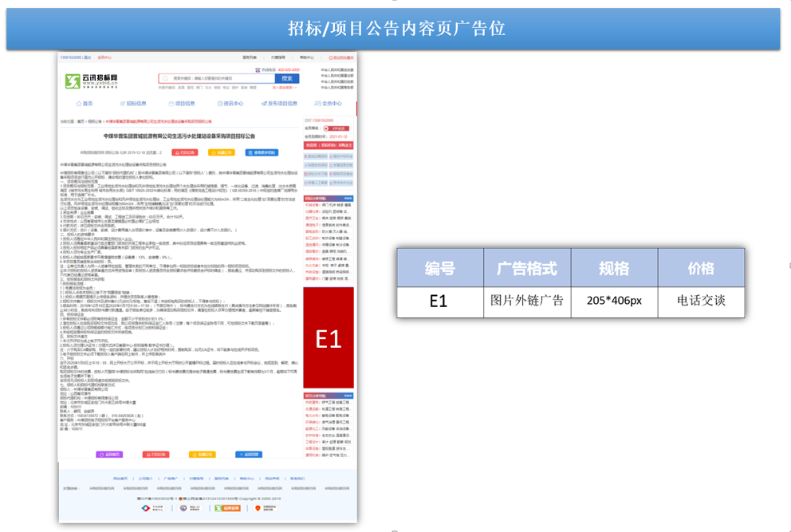Image resolution: width=791 pixels, height=532 pixels.
Task: Click the 帮助中心 link in top bar
Action: tap(306, 57)
